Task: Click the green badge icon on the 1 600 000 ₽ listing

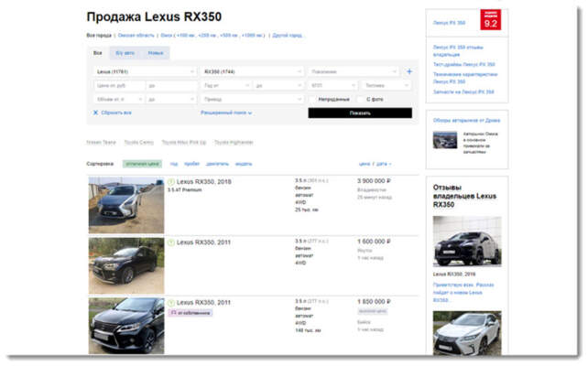Action: 170,242
